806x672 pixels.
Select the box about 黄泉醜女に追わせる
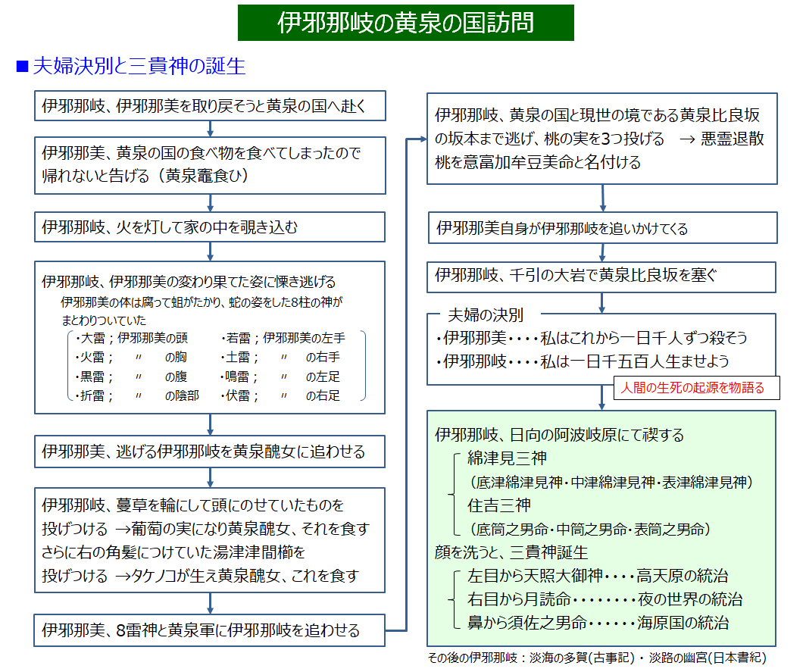210,452
